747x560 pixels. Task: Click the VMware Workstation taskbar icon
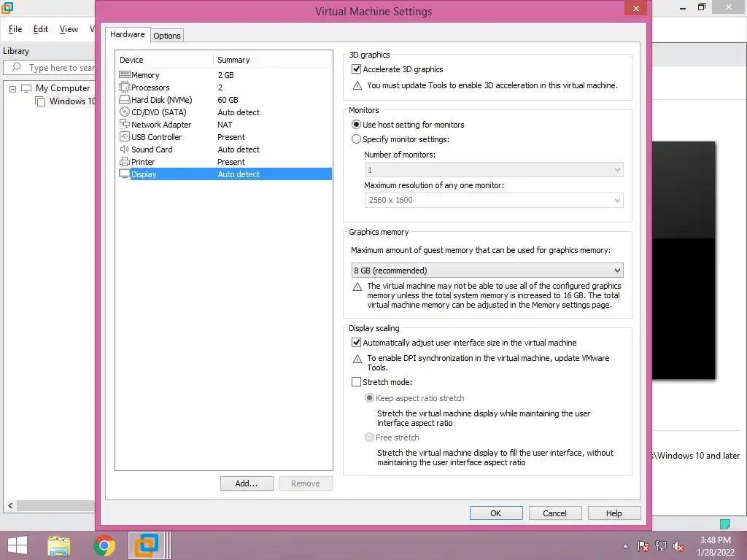click(x=147, y=545)
